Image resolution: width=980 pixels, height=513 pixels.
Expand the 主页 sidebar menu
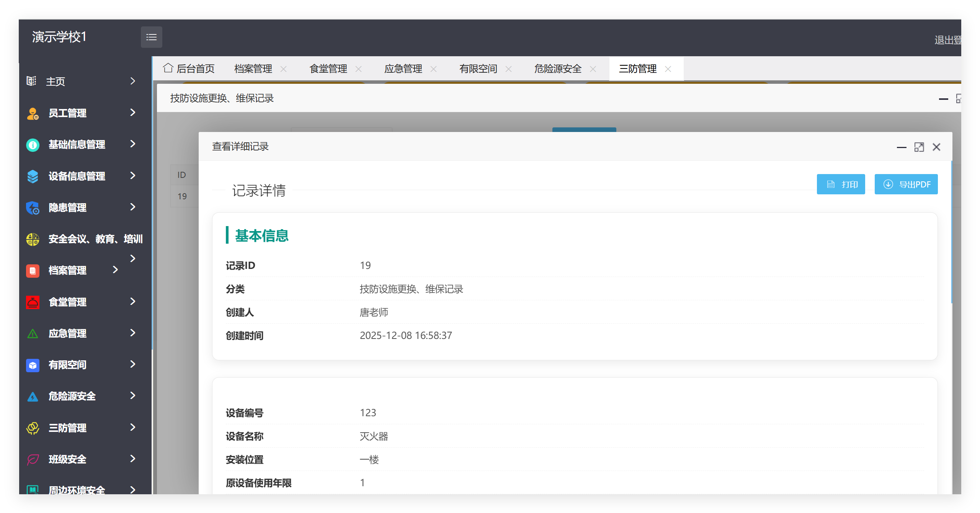pos(132,81)
